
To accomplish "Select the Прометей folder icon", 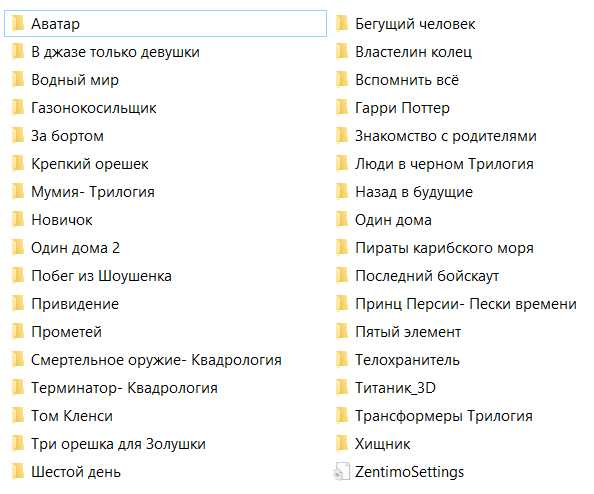I will coord(18,332).
